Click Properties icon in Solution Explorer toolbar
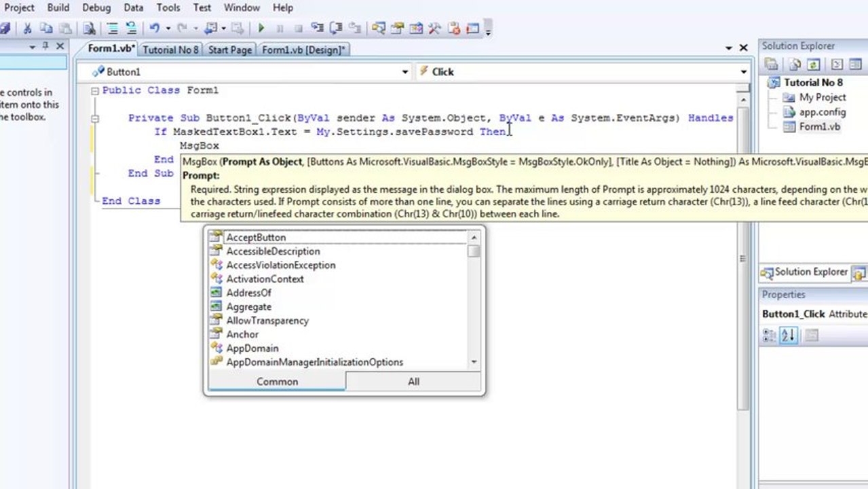Image resolution: width=868 pixels, height=489 pixels. click(x=771, y=65)
